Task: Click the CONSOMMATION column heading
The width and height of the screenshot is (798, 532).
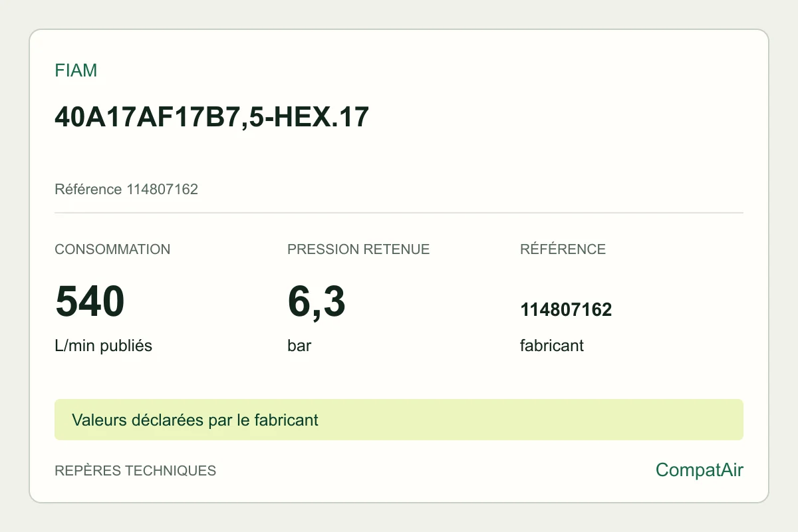Action: point(112,249)
